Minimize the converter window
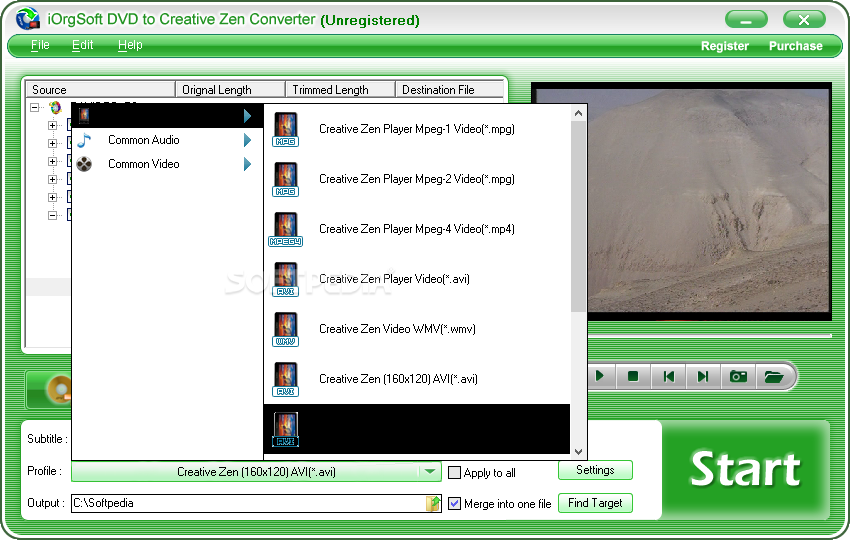850x540 pixels. pos(746,20)
